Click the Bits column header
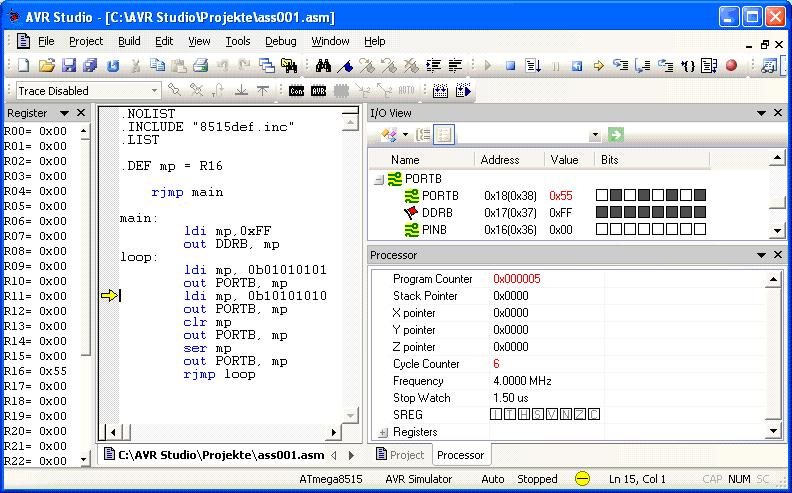The image size is (792, 493). [652, 160]
